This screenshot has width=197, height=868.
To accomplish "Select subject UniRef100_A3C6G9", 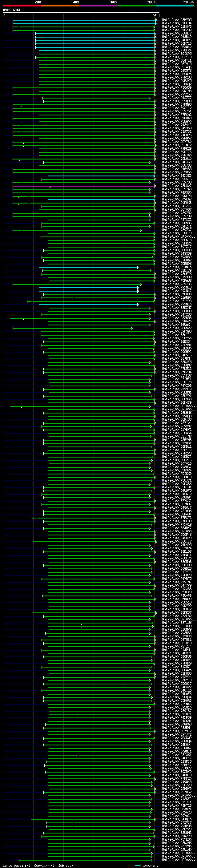I will pyautogui.click(x=177, y=88).
